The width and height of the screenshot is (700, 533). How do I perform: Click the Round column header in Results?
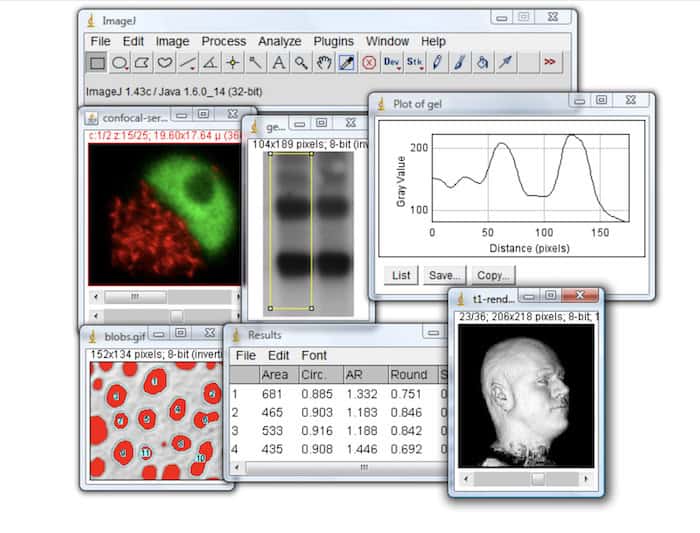point(412,375)
